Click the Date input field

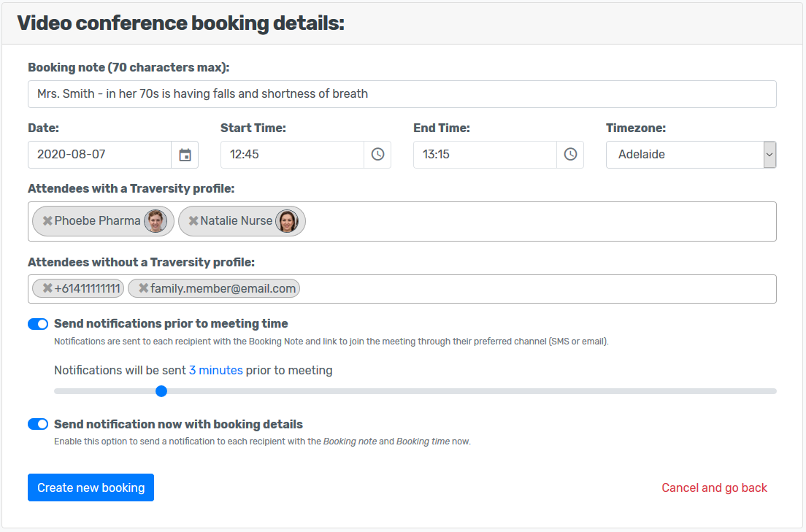click(99, 155)
